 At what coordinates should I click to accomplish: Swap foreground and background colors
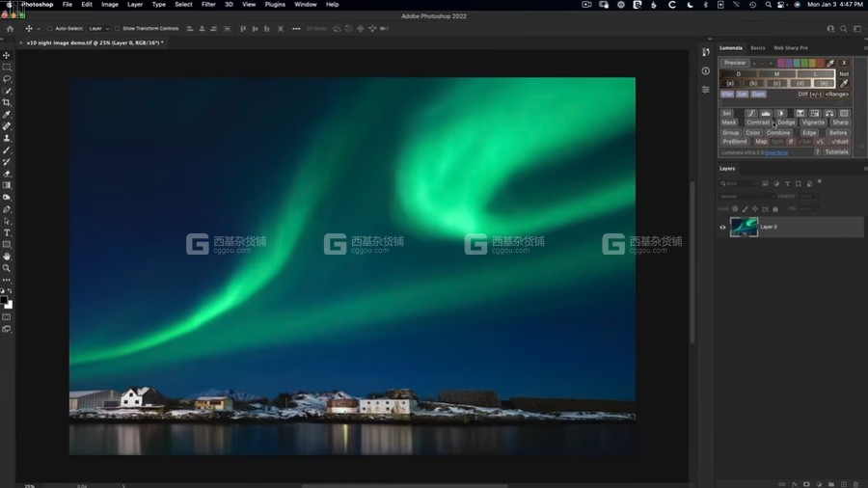point(10,291)
